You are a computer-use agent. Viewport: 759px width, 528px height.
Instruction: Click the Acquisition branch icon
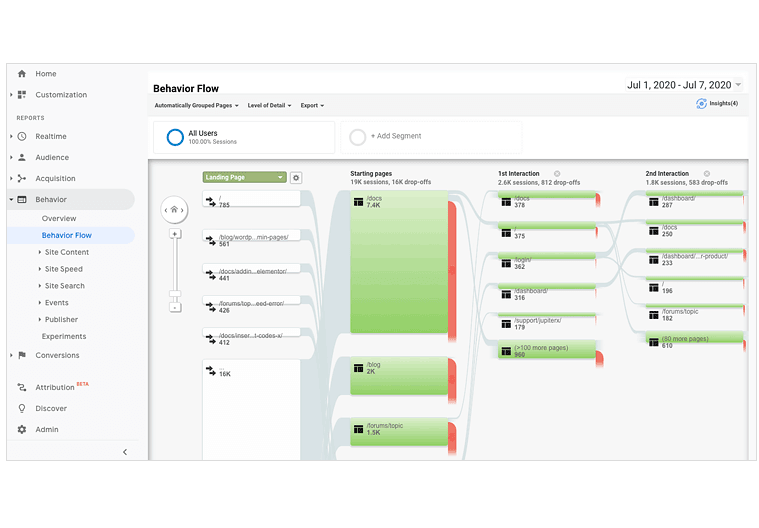(x=22, y=179)
